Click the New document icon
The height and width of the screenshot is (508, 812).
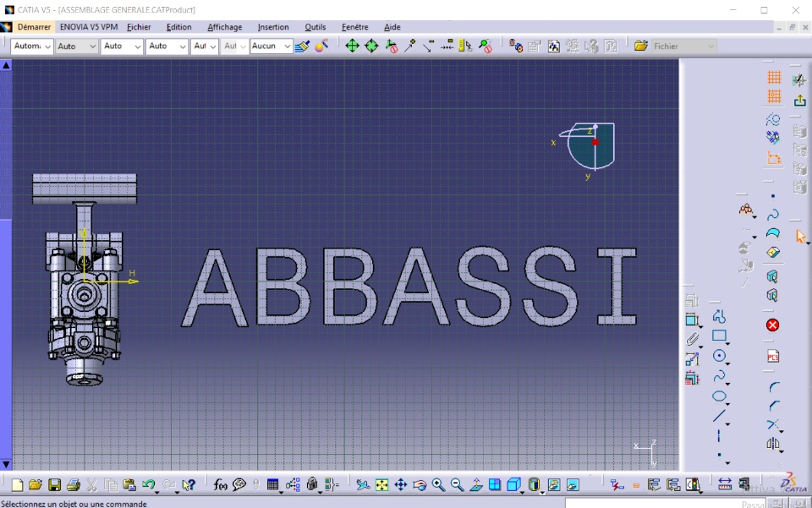pyautogui.click(x=17, y=484)
